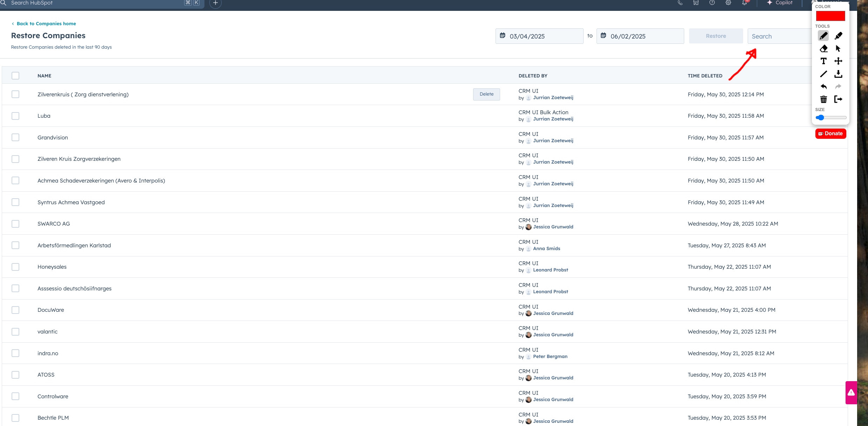Open the HubSpot marketplace icon
Image resolution: width=868 pixels, height=426 pixels.
tap(696, 3)
